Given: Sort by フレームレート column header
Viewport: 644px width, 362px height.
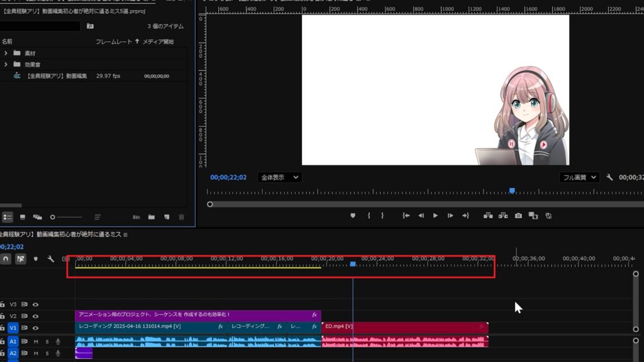Looking at the screenshot, I should pyautogui.click(x=114, y=41).
